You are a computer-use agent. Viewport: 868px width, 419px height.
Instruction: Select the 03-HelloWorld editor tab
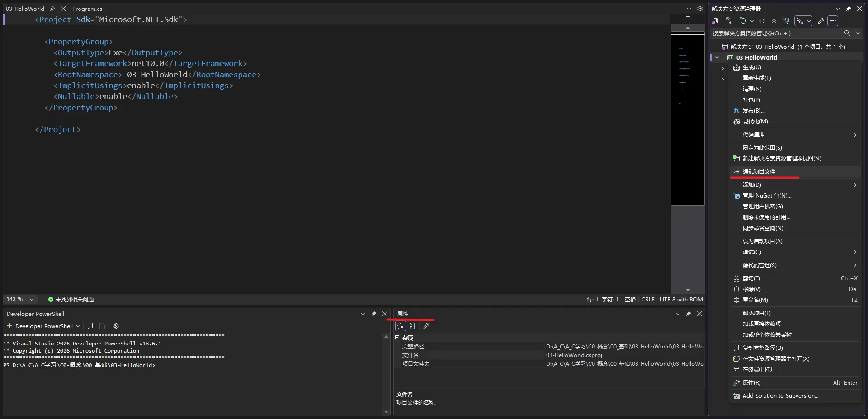[x=25, y=9]
